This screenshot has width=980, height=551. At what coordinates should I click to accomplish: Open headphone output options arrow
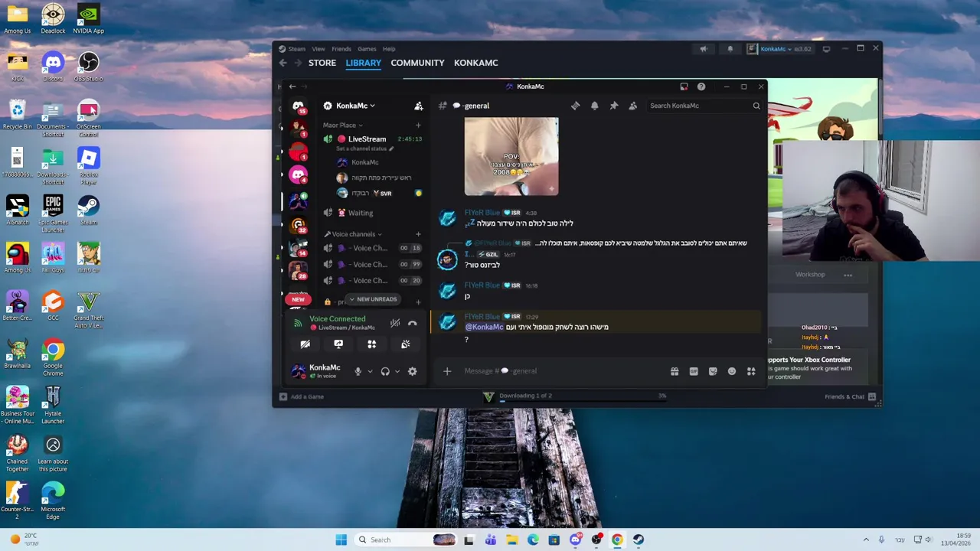point(397,371)
